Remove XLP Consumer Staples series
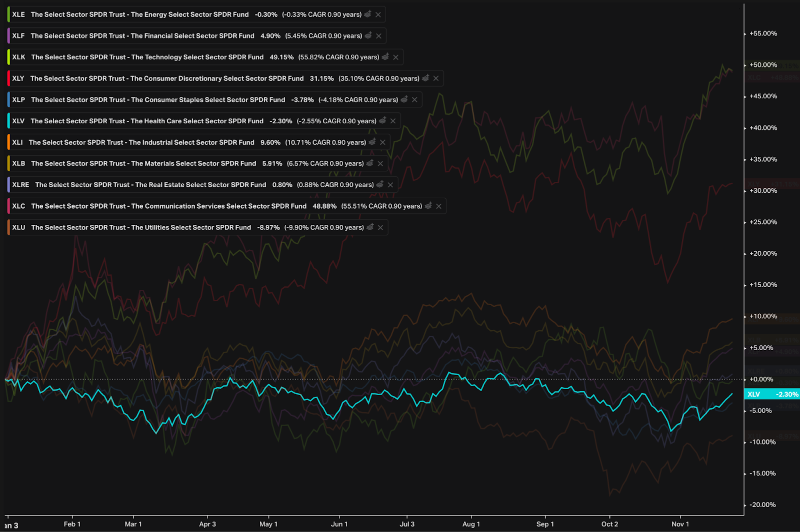The height and width of the screenshot is (532, 800). click(414, 100)
